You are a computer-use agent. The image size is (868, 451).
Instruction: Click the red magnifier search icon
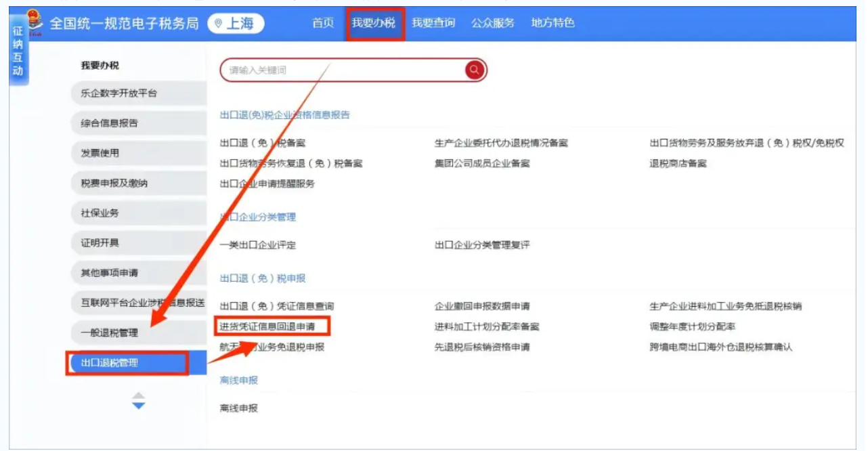click(x=475, y=70)
